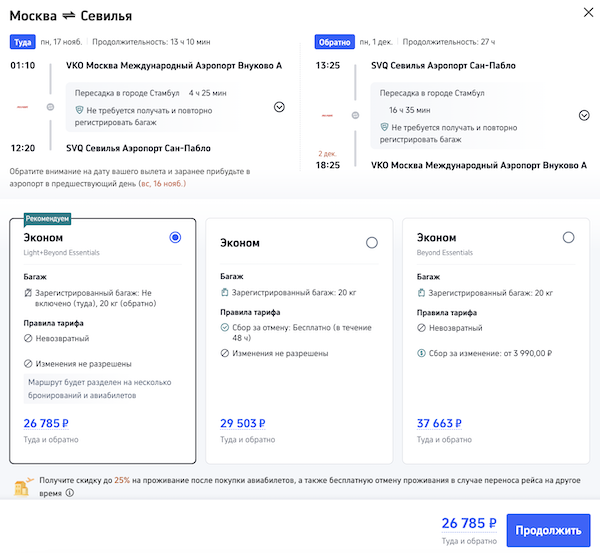This screenshot has width=600, height=553.
Task: Click the Продолжить button
Action: click(x=548, y=529)
